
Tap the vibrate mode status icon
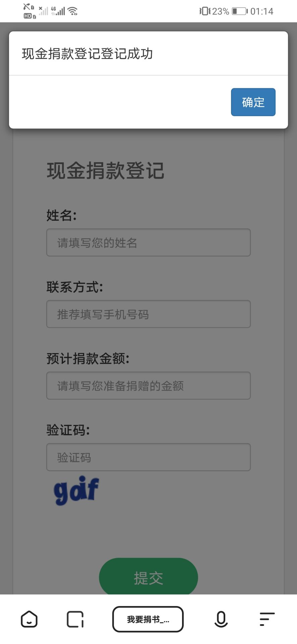204,11
